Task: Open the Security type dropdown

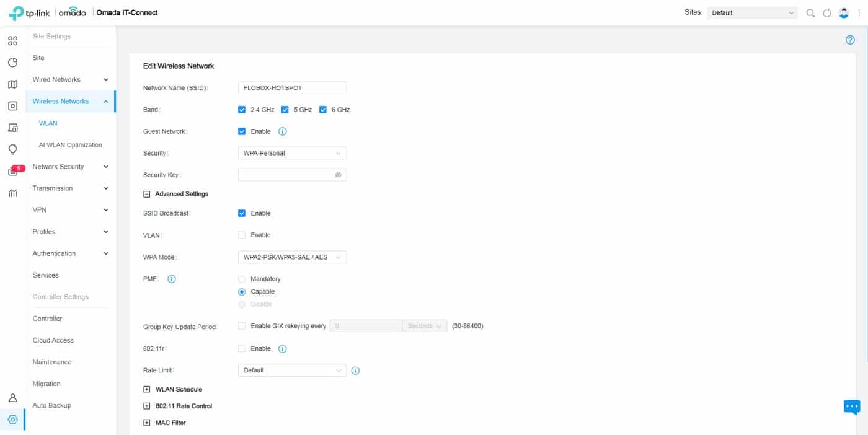Action: (292, 153)
